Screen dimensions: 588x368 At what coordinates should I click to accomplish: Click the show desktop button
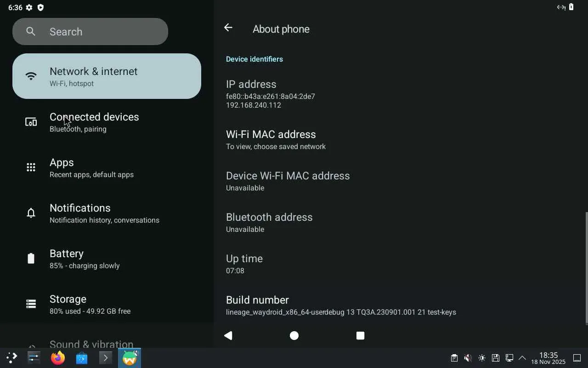coord(577,358)
